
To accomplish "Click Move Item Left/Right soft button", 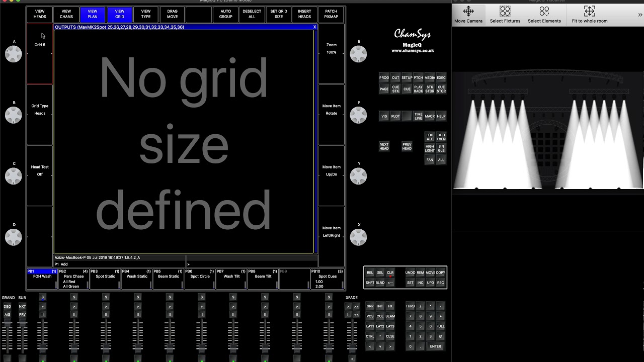I will point(331,237).
